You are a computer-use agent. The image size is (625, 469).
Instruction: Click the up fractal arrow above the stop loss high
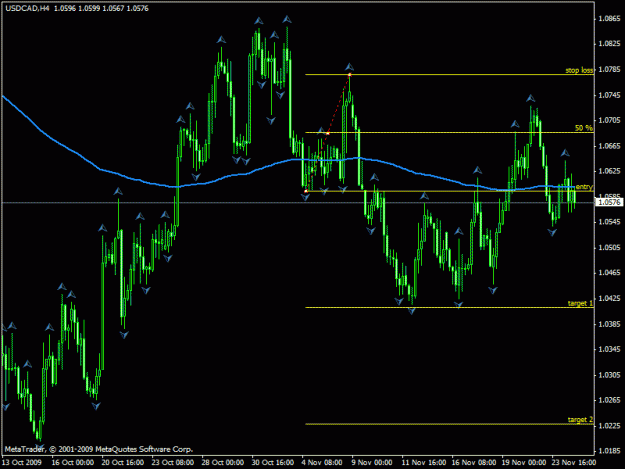click(x=349, y=67)
